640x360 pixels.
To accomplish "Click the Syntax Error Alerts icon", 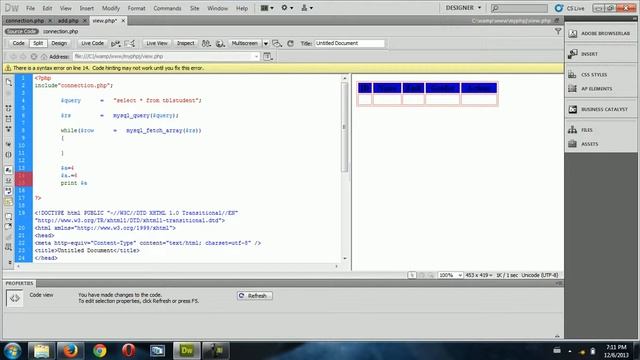I will point(9,202).
